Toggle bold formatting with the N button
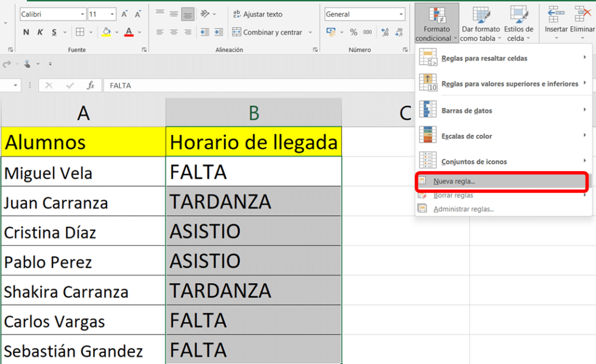Screen dimensions: 596x364 (x=26, y=33)
